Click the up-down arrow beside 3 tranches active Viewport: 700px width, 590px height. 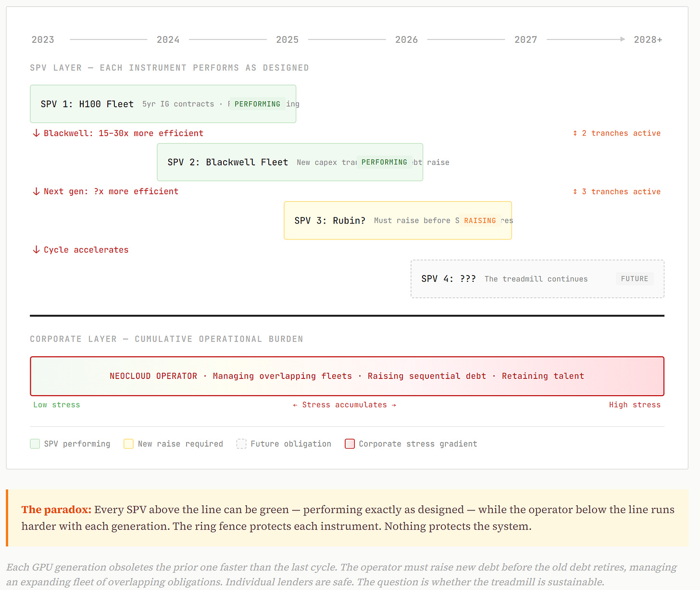click(x=575, y=191)
